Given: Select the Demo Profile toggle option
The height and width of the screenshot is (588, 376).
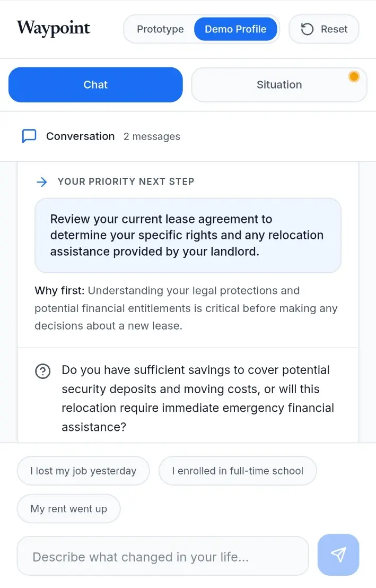Looking at the screenshot, I should [235, 29].
